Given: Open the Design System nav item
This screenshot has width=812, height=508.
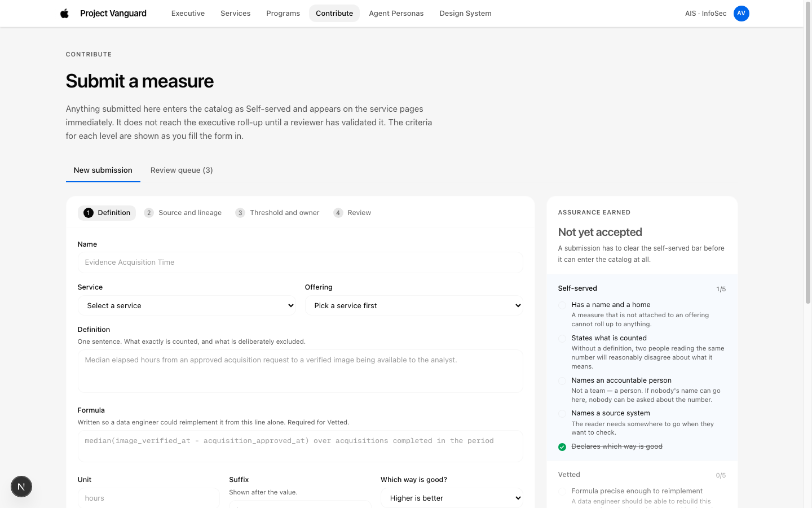Looking at the screenshot, I should pyautogui.click(x=465, y=14).
